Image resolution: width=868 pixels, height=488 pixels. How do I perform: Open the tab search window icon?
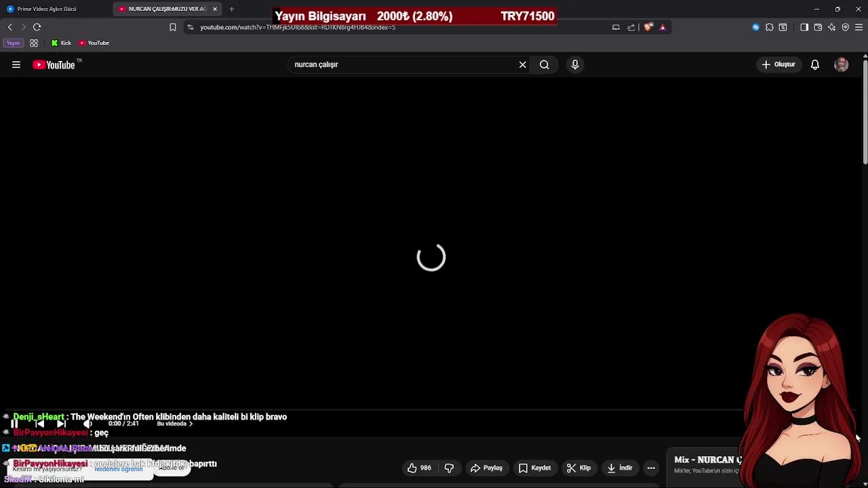(783, 27)
